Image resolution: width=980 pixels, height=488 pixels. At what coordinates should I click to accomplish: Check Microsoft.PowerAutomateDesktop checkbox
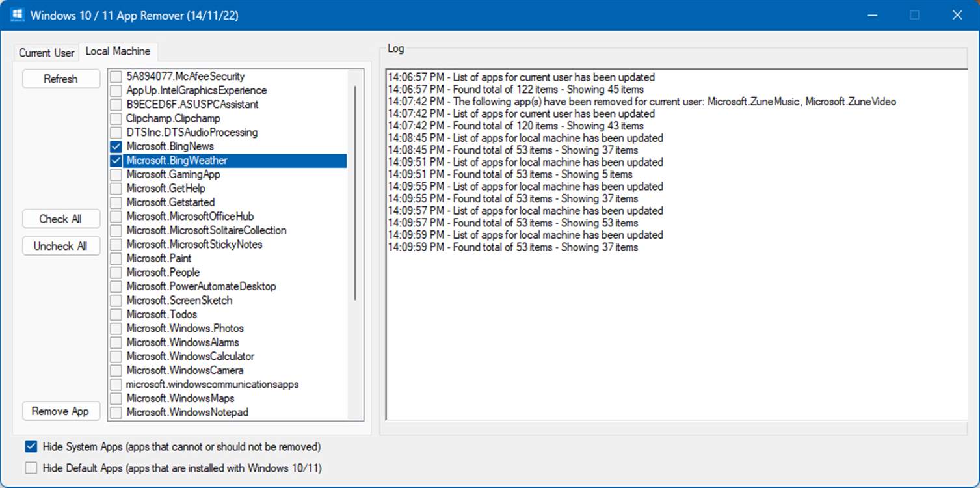(x=116, y=286)
